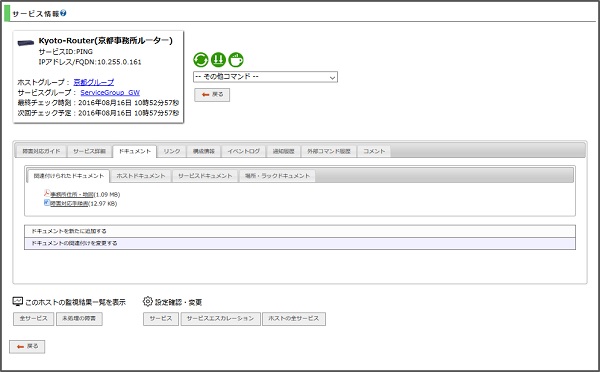Click the 戻る button at the page bottom
Screen dimensions: 600x372
point(27,346)
